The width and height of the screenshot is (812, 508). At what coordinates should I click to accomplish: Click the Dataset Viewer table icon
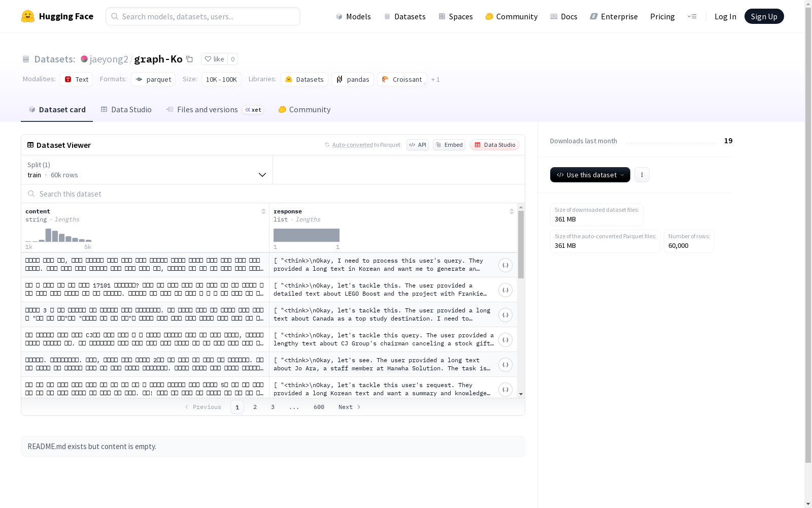click(x=30, y=145)
